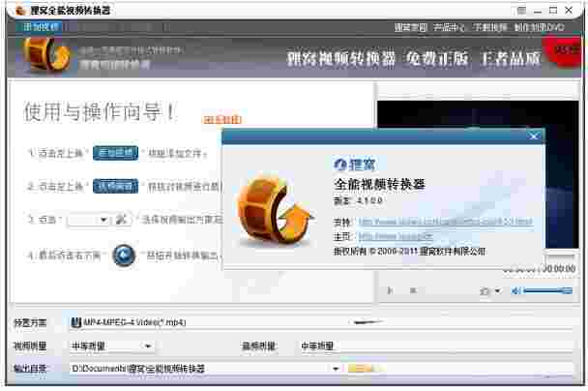The height and width of the screenshot is (391, 588).
Task: Click the snapshot camera icon under preview
Action: click(485, 290)
